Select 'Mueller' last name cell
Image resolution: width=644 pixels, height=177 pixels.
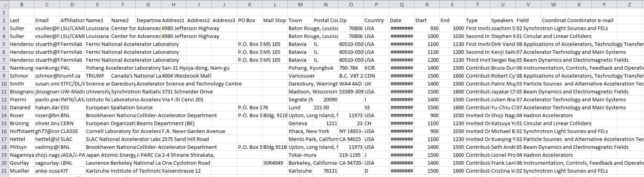tap(21, 171)
